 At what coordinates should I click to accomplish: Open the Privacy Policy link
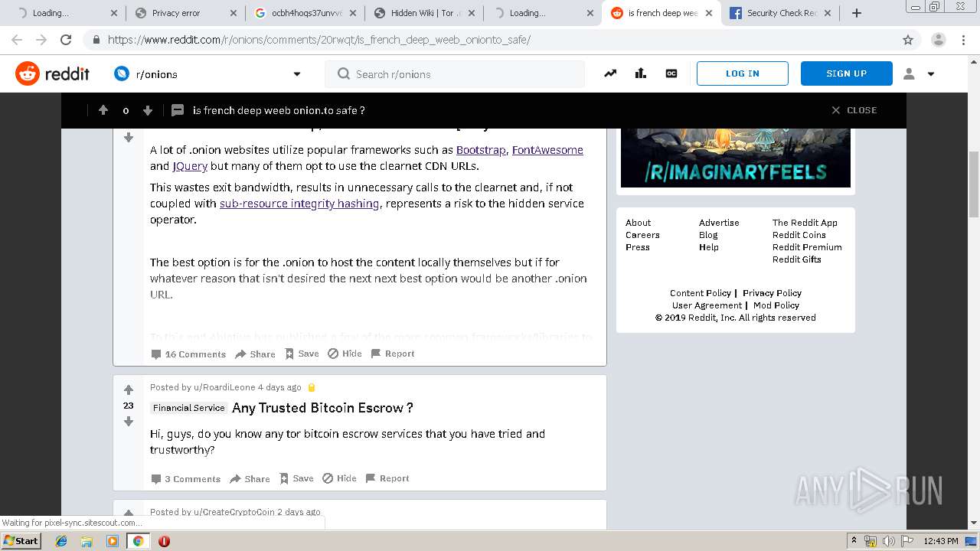point(772,293)
